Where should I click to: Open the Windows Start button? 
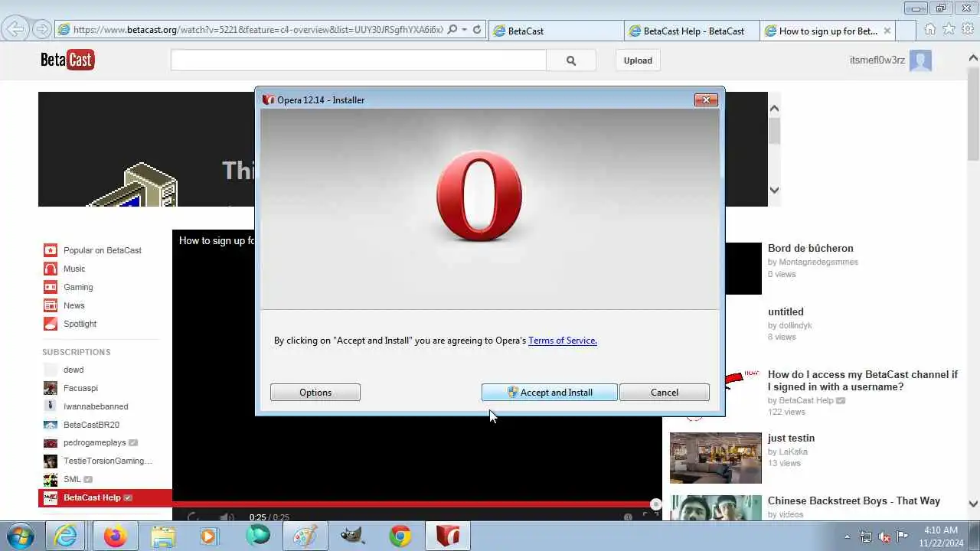click(x=19, y=536)
